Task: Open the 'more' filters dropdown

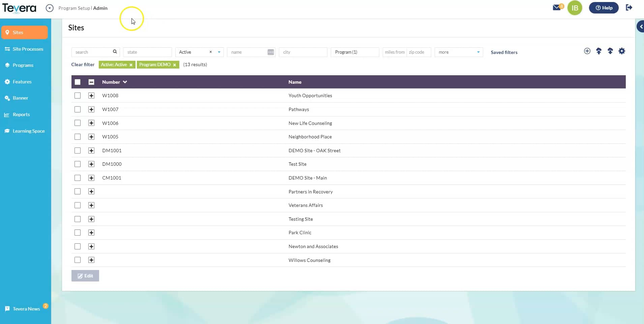Action: (x=478, y=52)
